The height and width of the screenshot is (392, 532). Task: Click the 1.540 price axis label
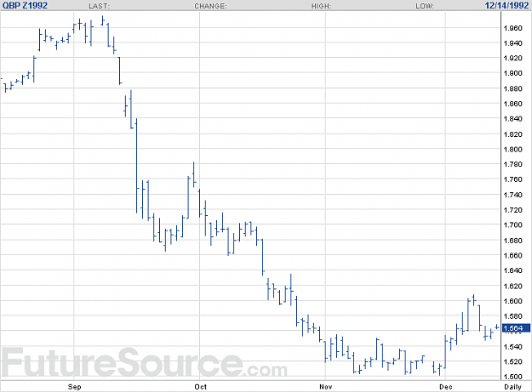(513, 347)
